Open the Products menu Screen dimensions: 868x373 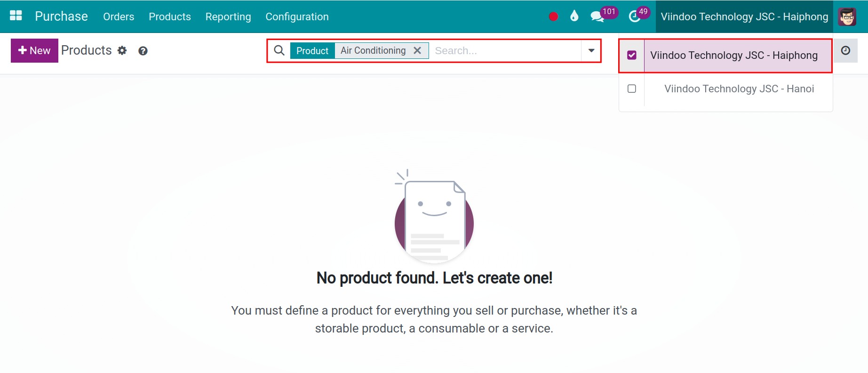[x=170, y=16]
